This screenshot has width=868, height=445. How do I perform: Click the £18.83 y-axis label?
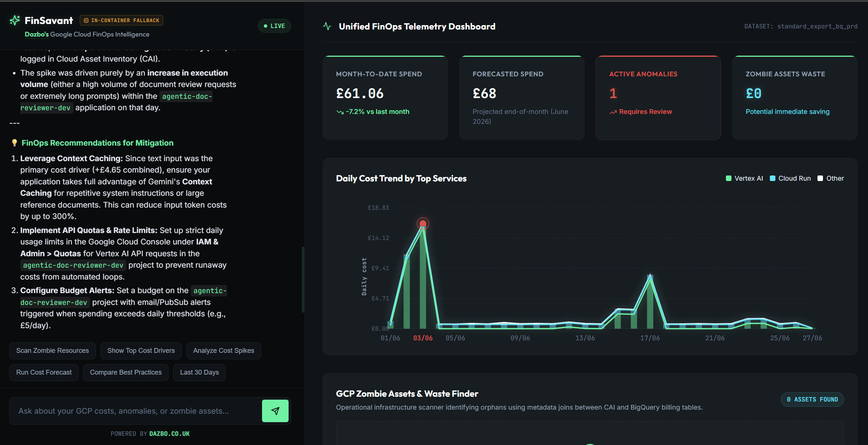tap(378, 208)
